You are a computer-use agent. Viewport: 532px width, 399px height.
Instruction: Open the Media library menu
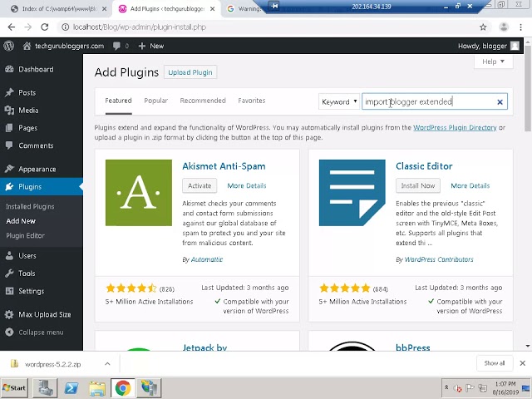point(28,111)
